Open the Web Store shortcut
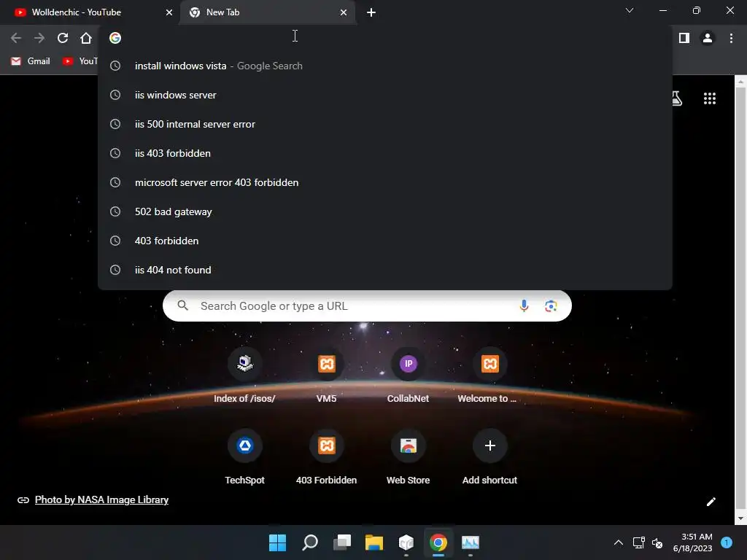This screenshot has width=747, height=560. coord(409,458)
